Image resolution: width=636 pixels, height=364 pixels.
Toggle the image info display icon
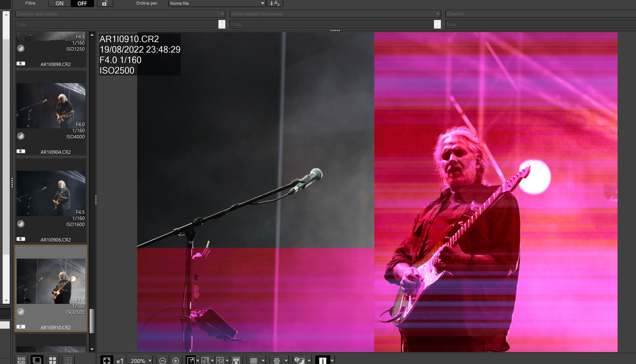[x=322, y=361]
